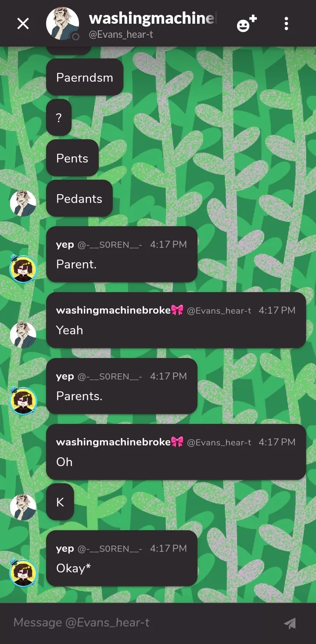Select the 'Paerndsm' message bubble
Viewport: 316px width, 644px height.
(85, 77)
